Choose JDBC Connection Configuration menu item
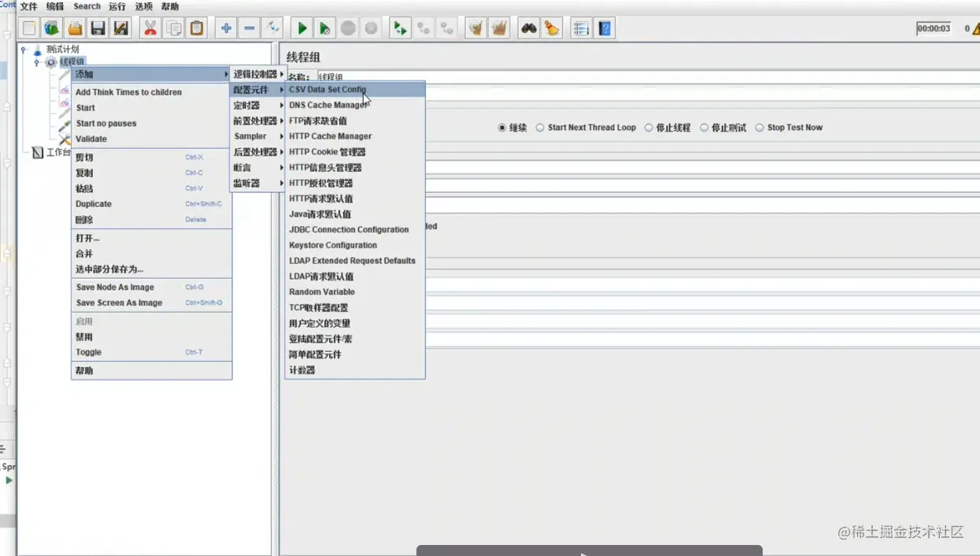This screenshot has height=556, width=980. [x=355, y=230]
